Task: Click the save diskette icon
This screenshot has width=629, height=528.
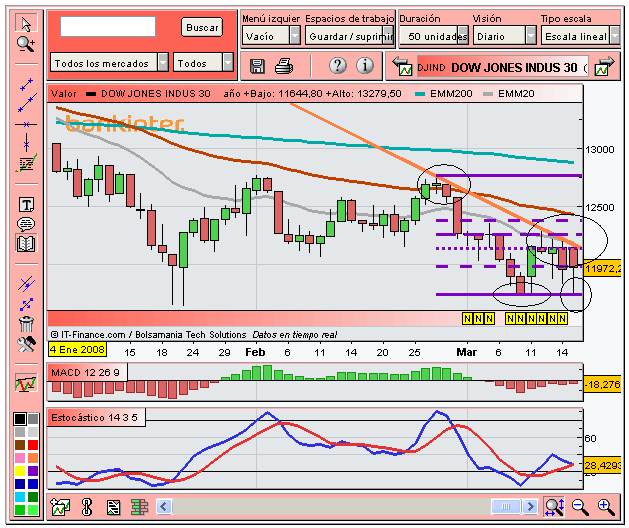Action: click(x=257, y=66)
